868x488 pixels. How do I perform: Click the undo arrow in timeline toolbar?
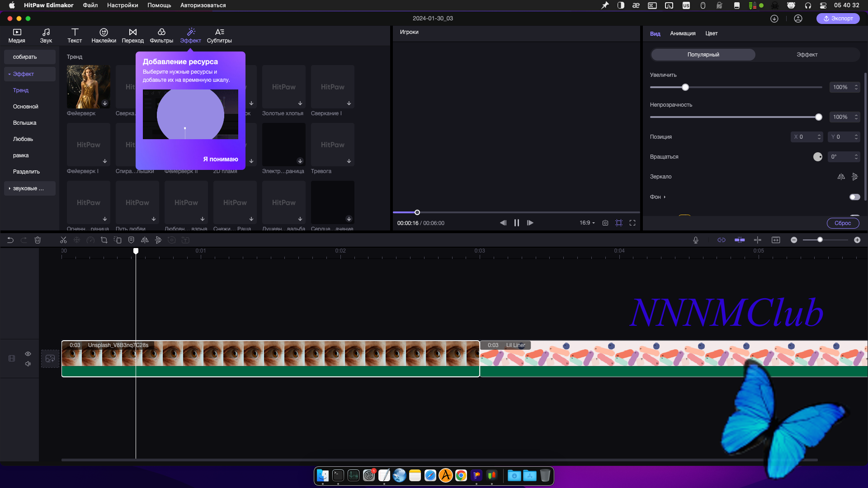pos(10,240)
